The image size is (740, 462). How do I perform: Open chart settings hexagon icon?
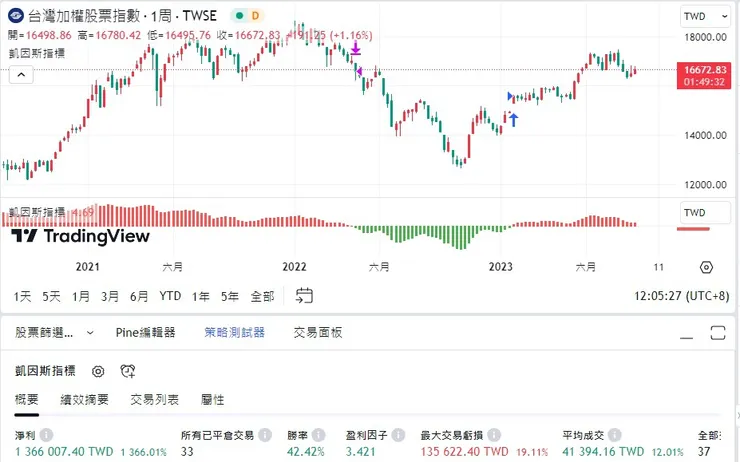[x=706, y=267]
